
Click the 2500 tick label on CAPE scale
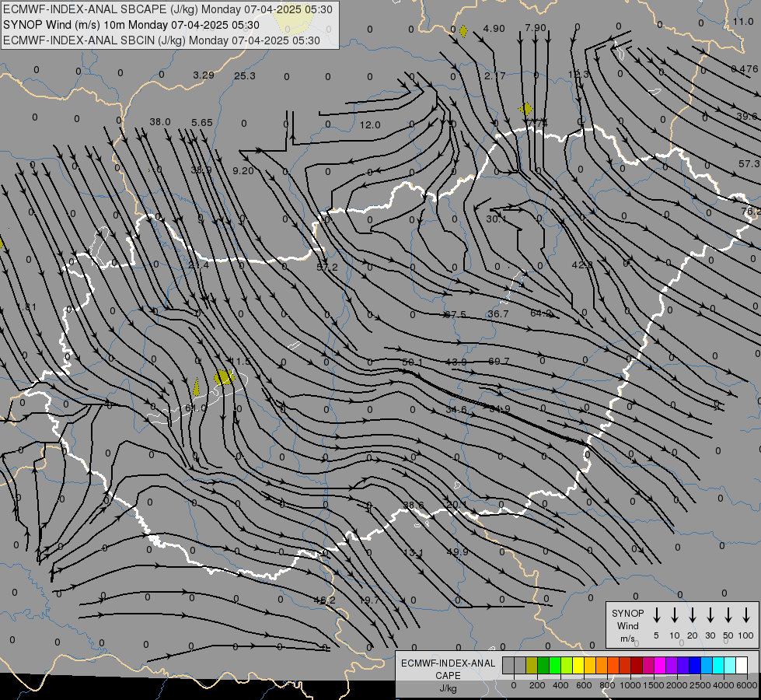pos(700,685)
